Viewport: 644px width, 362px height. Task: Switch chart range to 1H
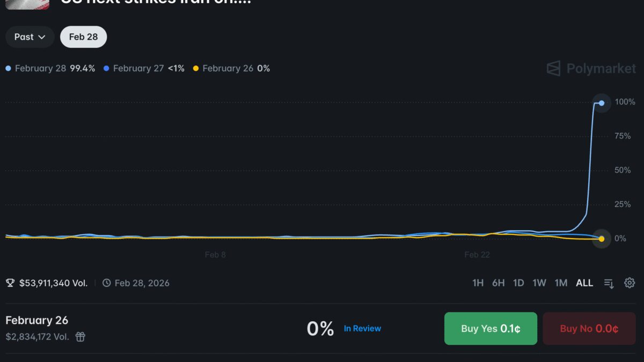(478, 283)
